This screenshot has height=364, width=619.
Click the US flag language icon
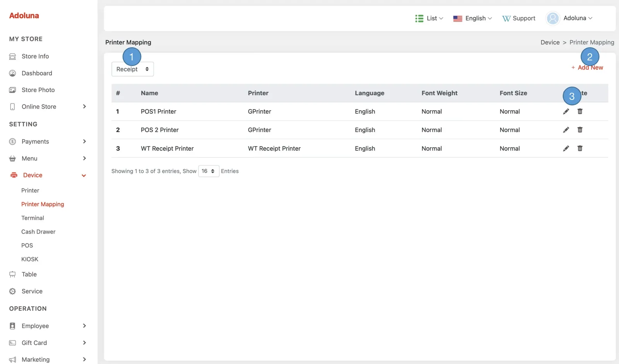tap(458, 19)
